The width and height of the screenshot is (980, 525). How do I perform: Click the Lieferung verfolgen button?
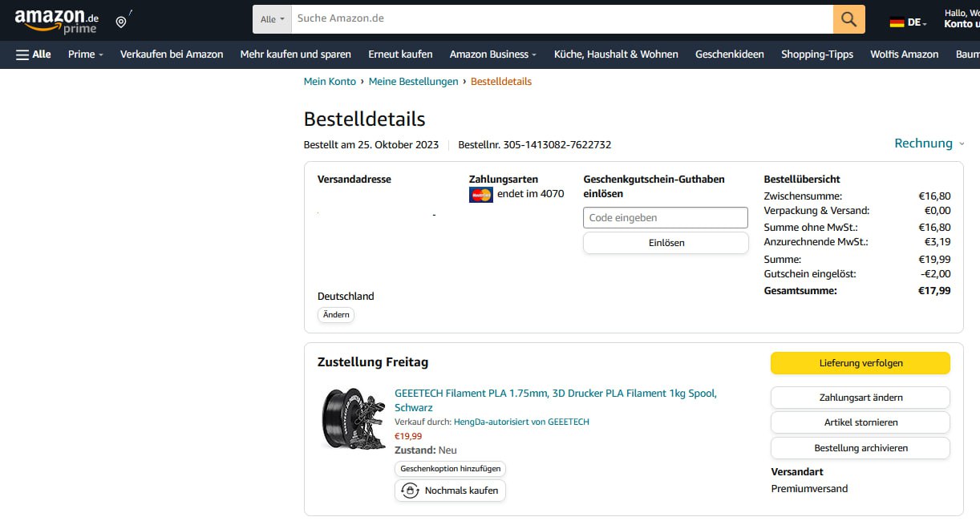pyautogui.click(x=861, y=363)
